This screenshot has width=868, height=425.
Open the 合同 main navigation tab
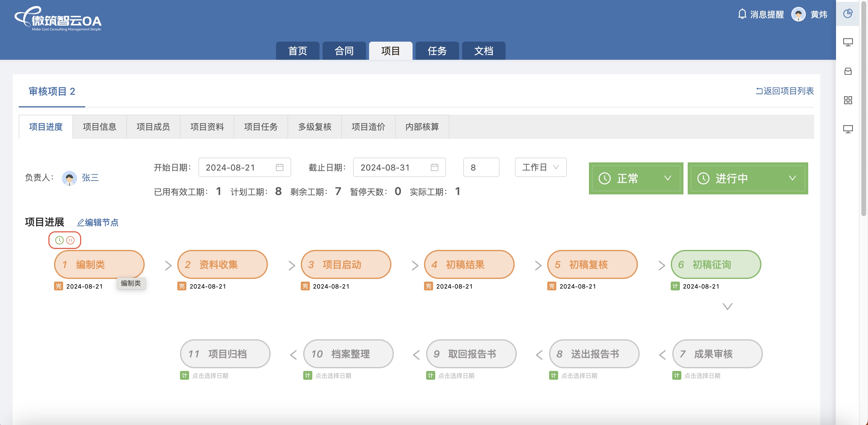344,51
